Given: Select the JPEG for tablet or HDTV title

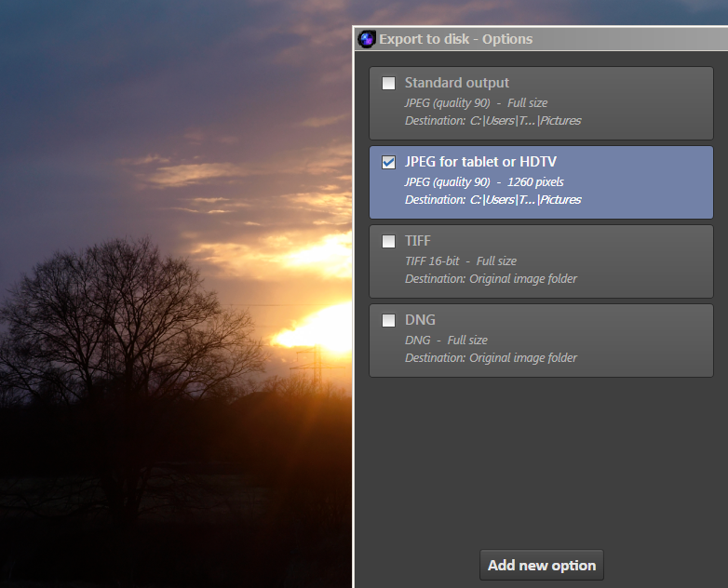Looking at the screenshot, I should [480, 162].
